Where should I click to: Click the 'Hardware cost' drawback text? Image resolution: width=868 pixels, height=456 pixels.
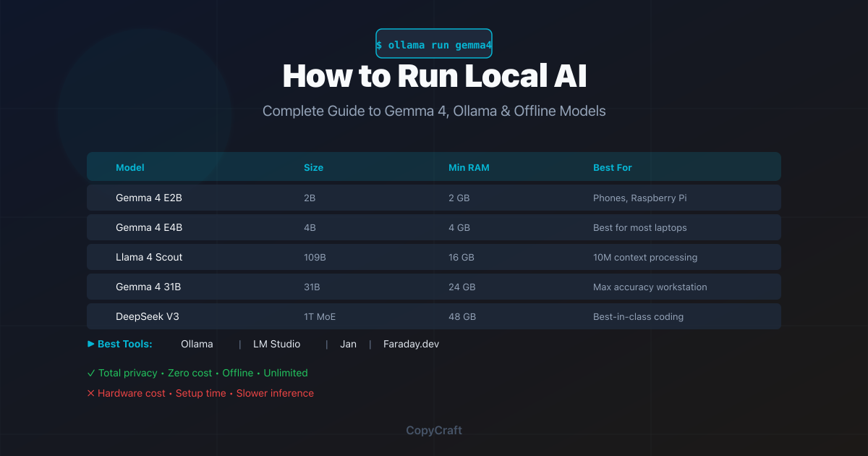pos(132,393)
